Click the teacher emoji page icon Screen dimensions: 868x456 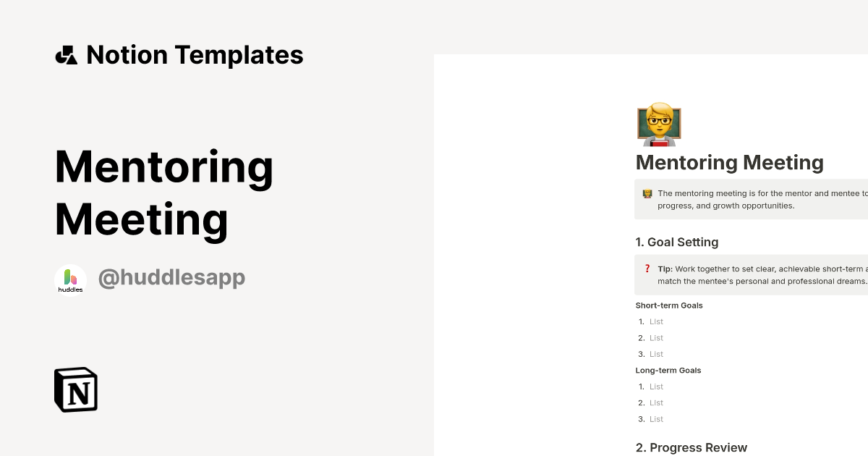point(659,124)
